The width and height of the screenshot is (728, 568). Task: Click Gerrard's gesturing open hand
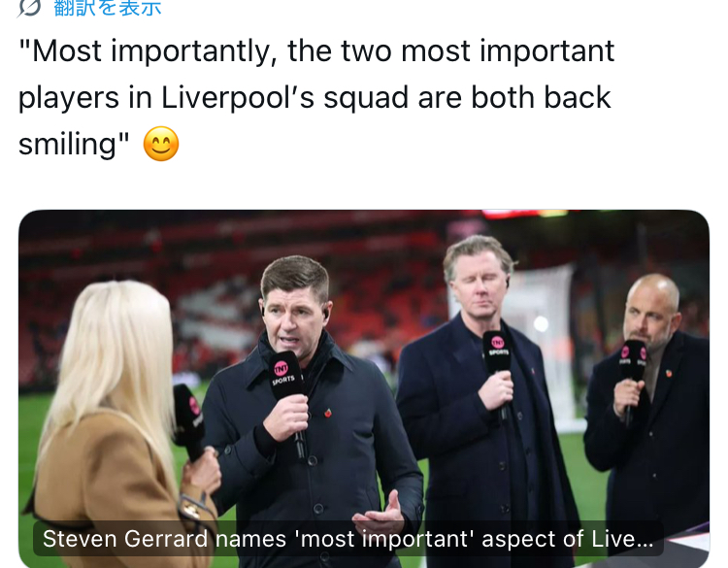pyautogui.click(x=380, y=512)
